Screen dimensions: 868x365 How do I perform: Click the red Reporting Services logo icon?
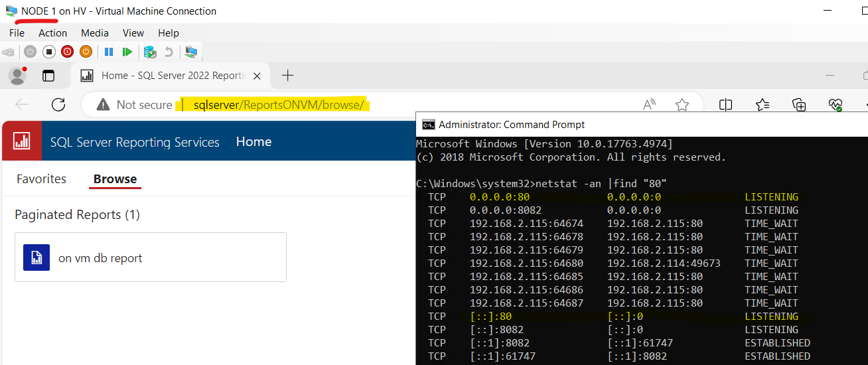(x=22, y=141)
